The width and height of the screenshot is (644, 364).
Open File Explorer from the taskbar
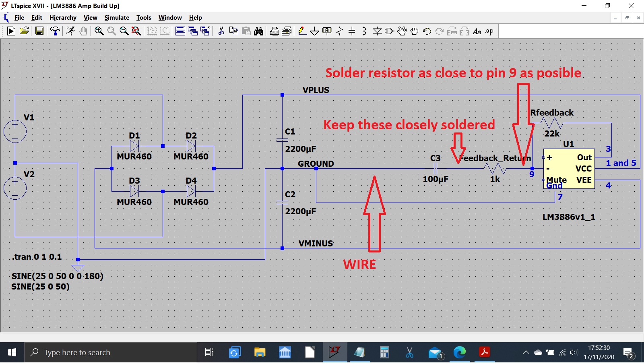click(260, 353)
